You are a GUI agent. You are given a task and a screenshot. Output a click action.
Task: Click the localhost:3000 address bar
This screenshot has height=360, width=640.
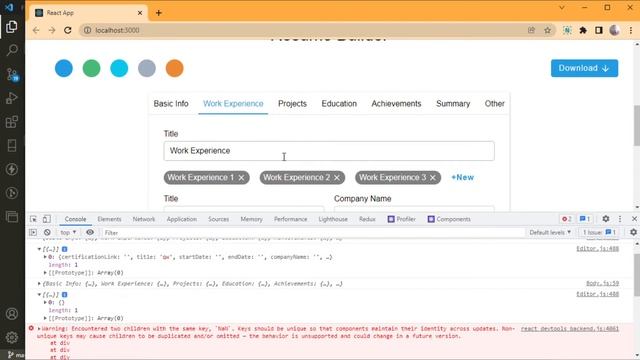point(302,30)
